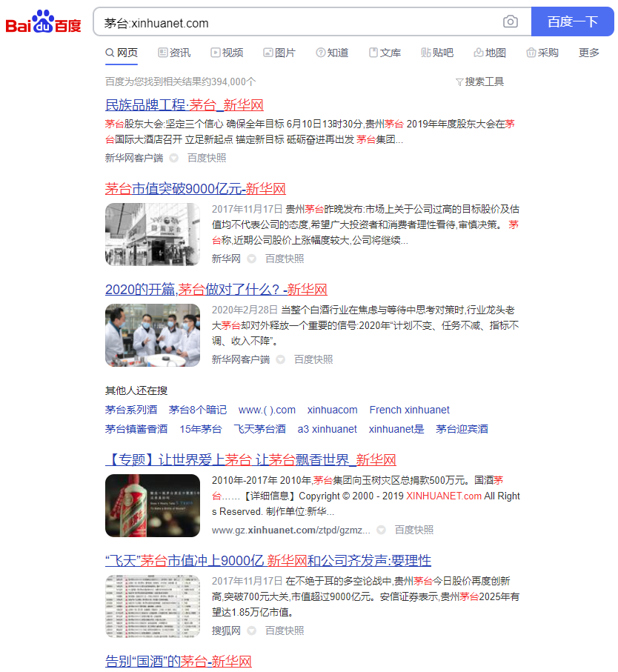Click the 百度一下 search button
The height and width of the screenshot is (672, 618).
coord(573,21)
